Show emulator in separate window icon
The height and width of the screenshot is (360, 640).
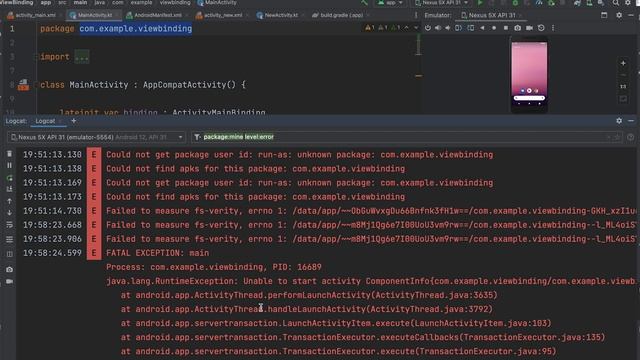click(x=604, y=15)
